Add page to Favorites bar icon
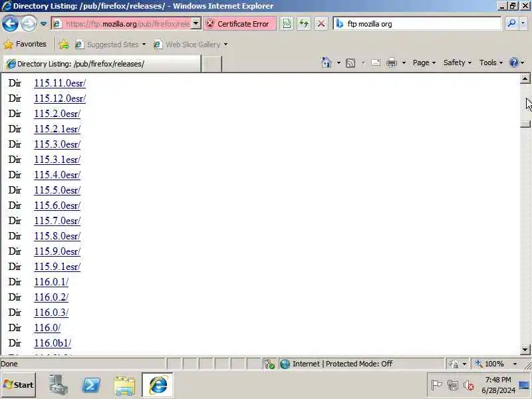This screenshot has width=532, height=399. [x=64, y=45]
